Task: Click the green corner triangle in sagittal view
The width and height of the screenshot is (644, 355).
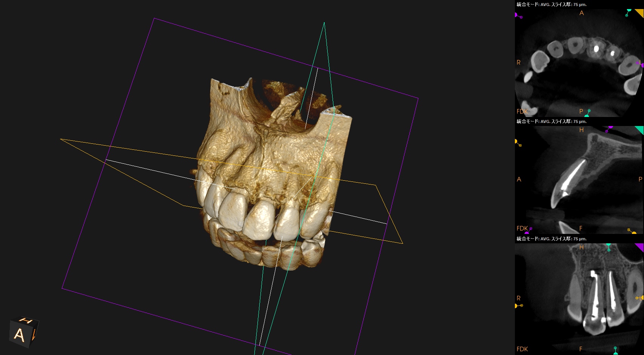Action: 640,129
